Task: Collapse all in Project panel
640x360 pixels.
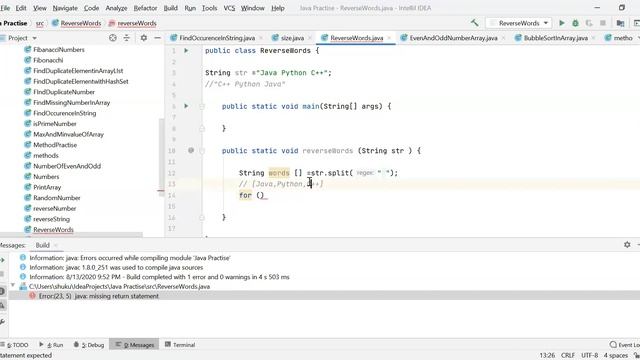Action: pyautogui.click(x=127, y=38)
